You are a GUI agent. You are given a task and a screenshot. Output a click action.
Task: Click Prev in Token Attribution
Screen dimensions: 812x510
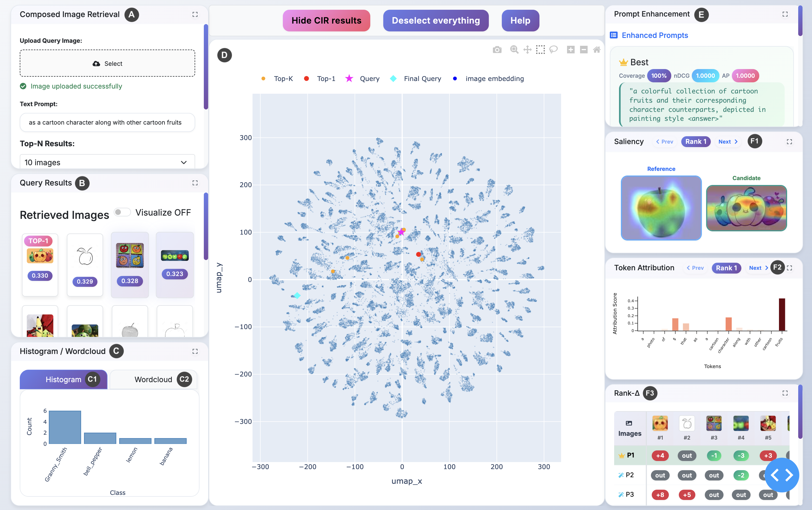click(x=695, y=268)
